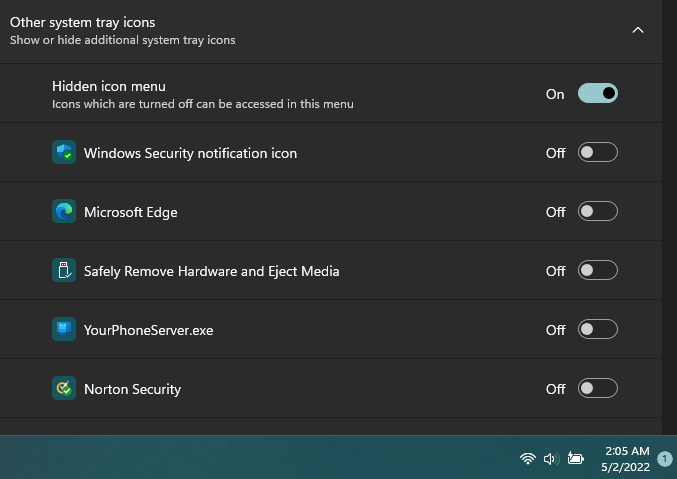
Task: Open the notification count badge
Action: pos(665,459)
